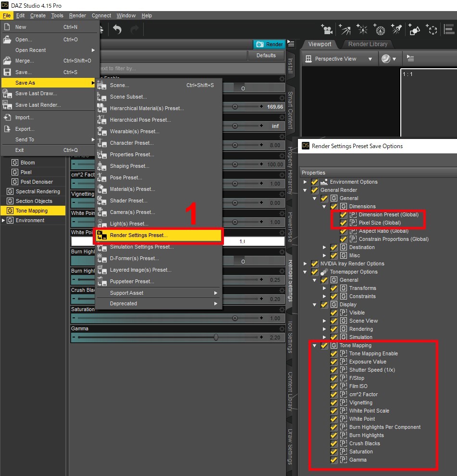Expand NVIDIA Iray Render Options node
Viewport: 457px width, 476px height.
point(305,264)
